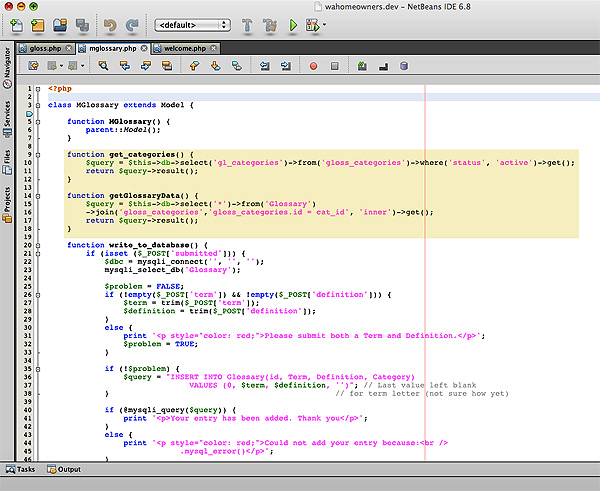Click the Save All icon
This screenshot has height=491, width=600.
click(82, 25)
